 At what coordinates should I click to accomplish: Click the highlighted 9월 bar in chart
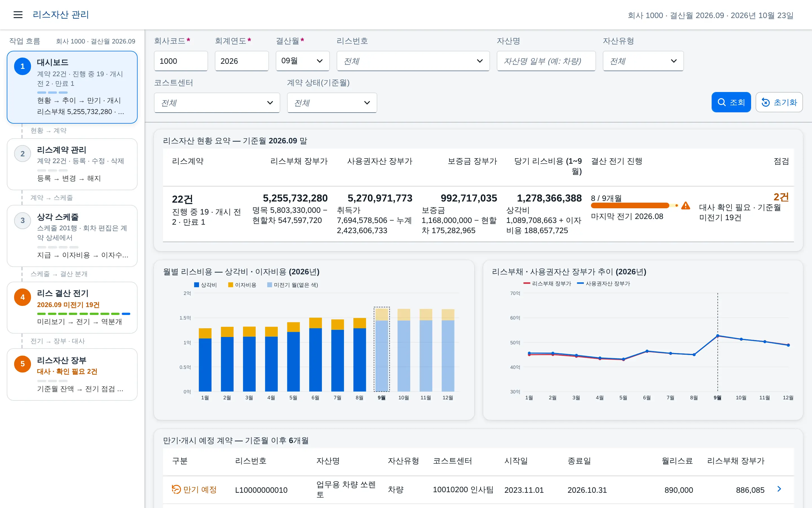(382, 349)
